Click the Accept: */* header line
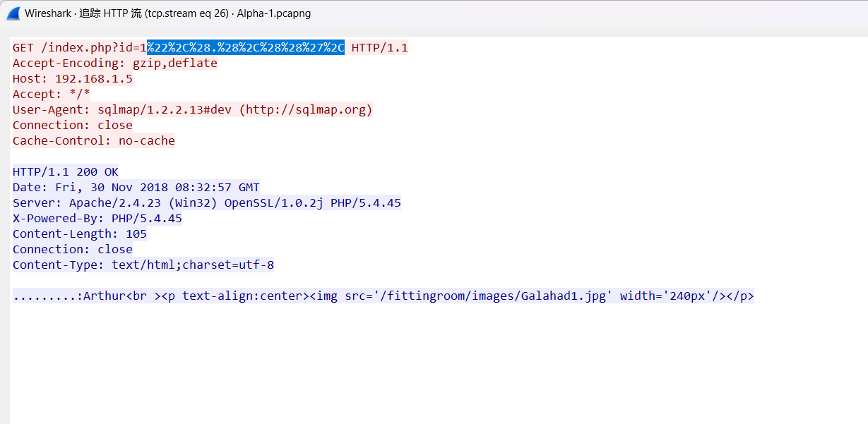The height and width of the screenshot is (424, 868). [52, 95]
